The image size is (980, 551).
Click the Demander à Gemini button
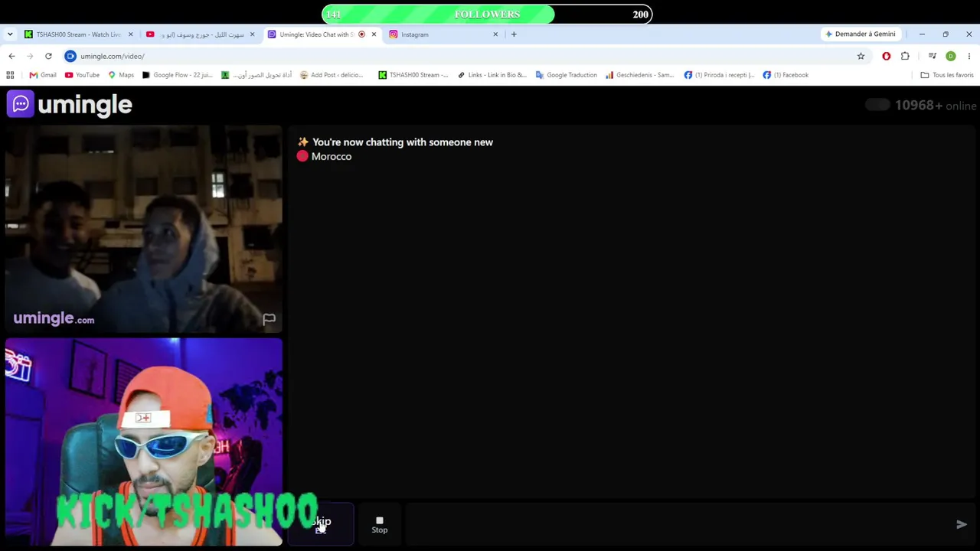[860, 34]
